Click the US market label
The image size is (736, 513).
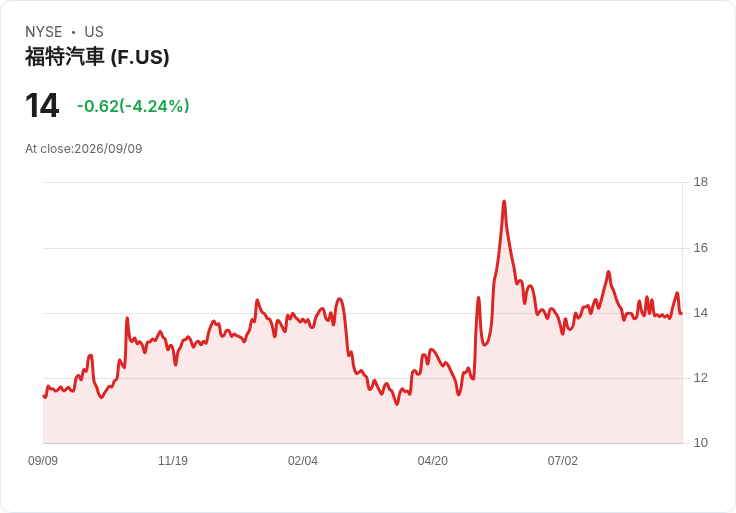click(x=94, y=32)
